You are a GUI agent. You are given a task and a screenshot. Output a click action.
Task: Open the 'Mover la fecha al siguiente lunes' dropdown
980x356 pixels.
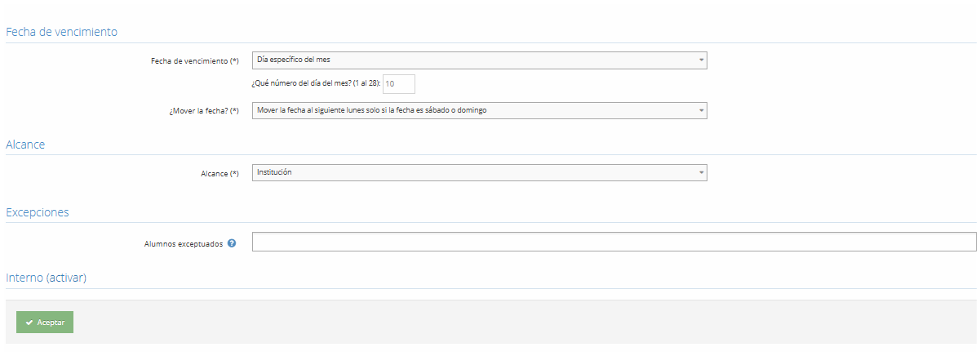[479, 111]
